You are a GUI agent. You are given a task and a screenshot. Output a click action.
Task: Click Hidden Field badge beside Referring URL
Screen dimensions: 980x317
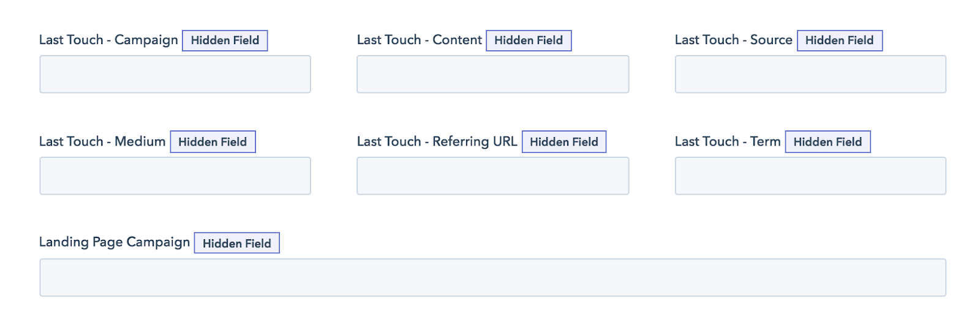(x=563, y=142)
